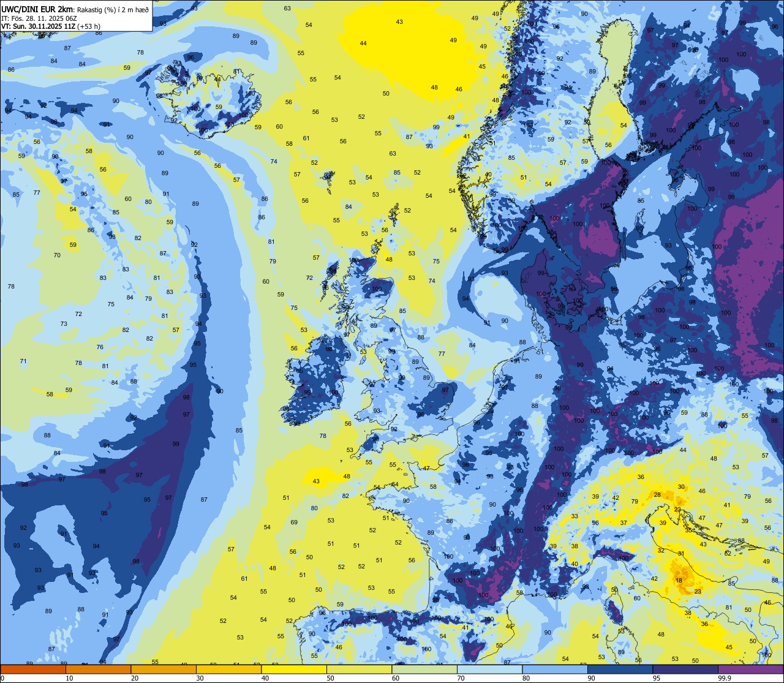Select the golden 30–40 legend swatch
This screenshot has width=784, height=683.
pyautogui.click(x=228, y=670)
